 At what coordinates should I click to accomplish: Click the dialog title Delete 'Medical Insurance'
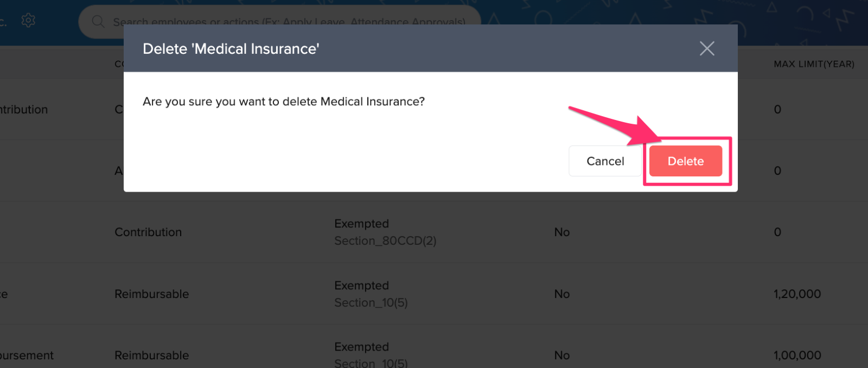[231, 49]
